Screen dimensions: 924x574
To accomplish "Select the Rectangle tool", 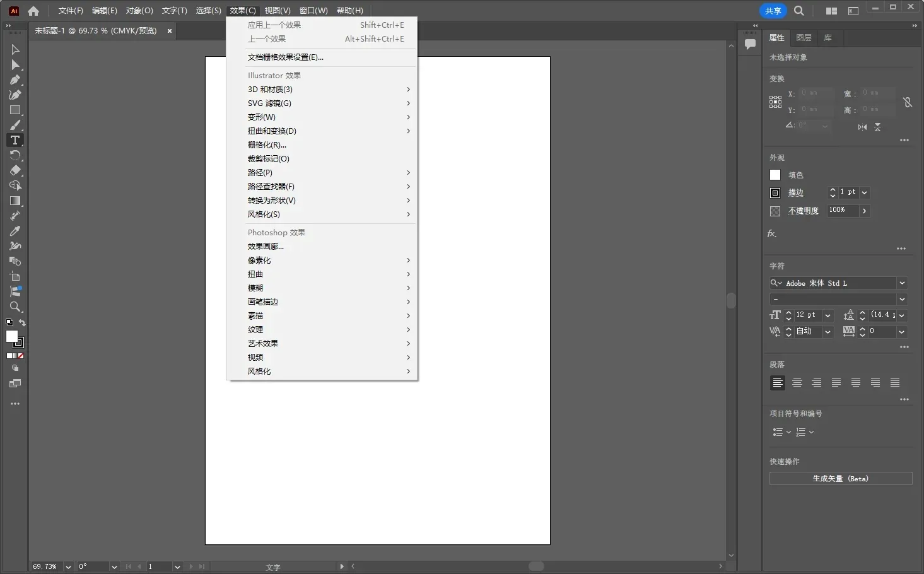I will [x=15, y=110].
